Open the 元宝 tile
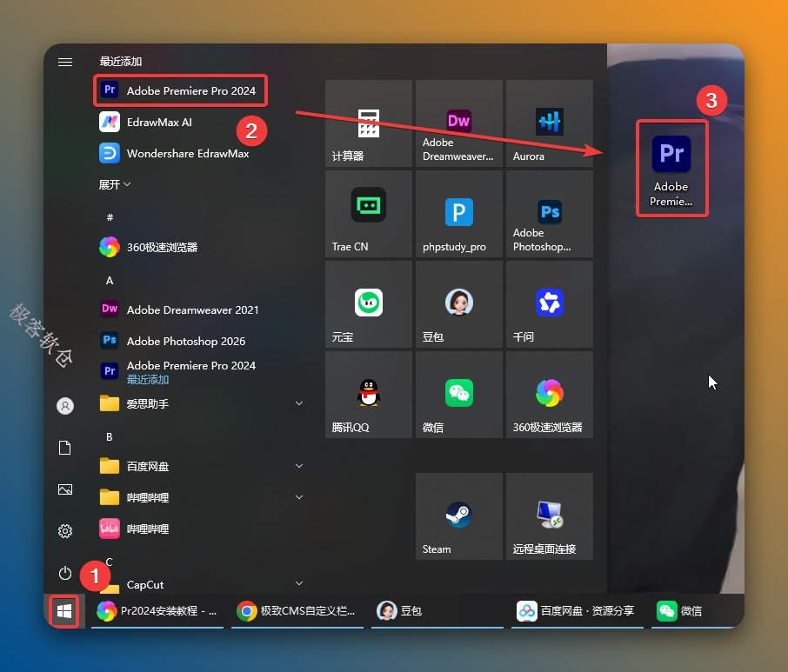788x672 pixels. [369, 304]
